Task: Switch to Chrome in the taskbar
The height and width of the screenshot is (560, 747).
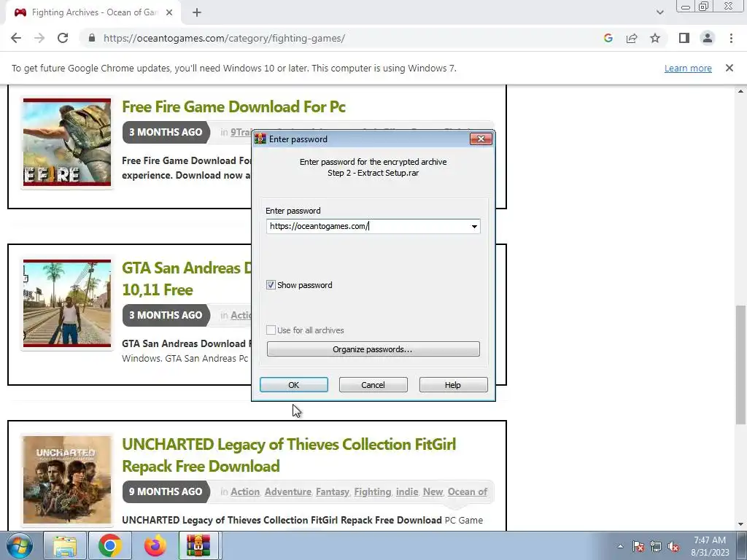Action: 110,545
